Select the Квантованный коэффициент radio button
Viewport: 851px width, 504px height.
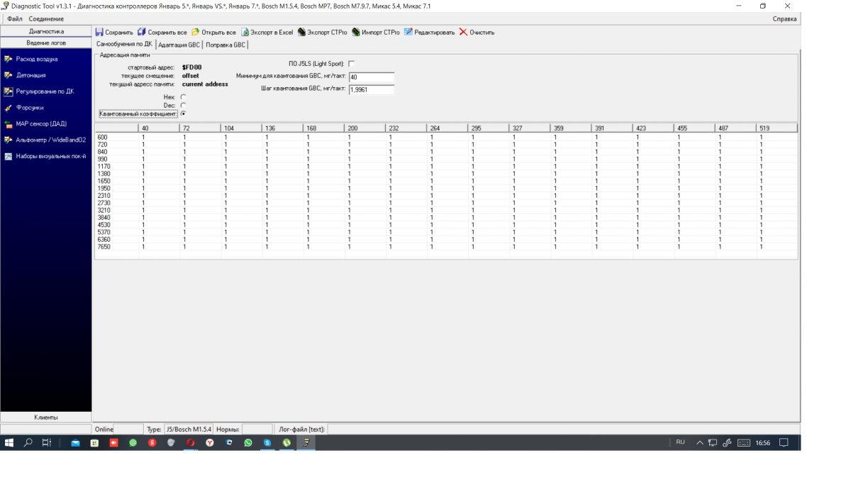184,113
